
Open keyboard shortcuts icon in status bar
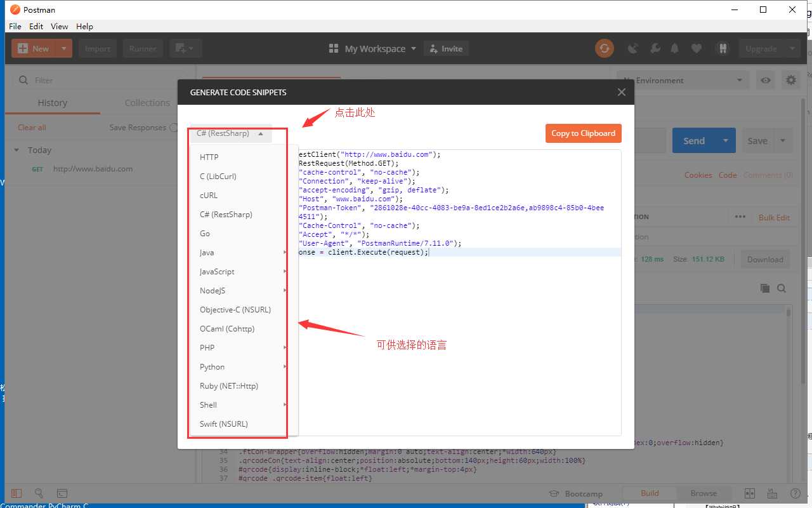coord(772,493)
